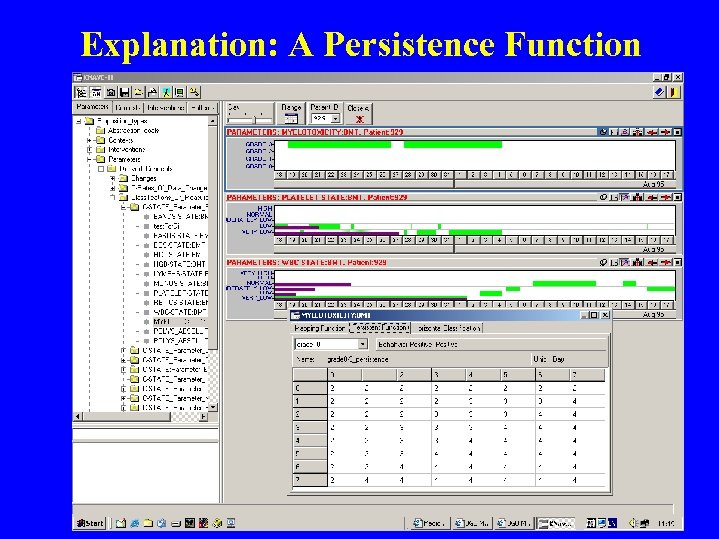Expand the Changes folder node
The image size is (719, 539).
pos(112,178)
